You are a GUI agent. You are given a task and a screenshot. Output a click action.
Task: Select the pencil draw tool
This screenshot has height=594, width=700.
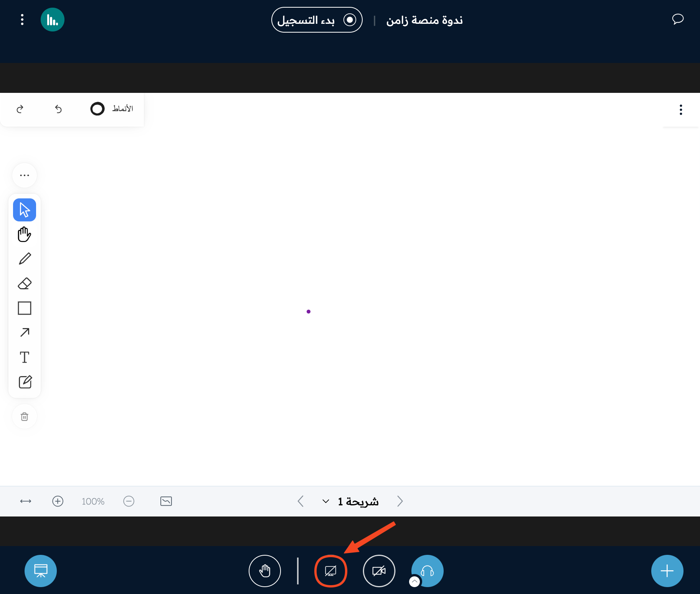[25, 259]
